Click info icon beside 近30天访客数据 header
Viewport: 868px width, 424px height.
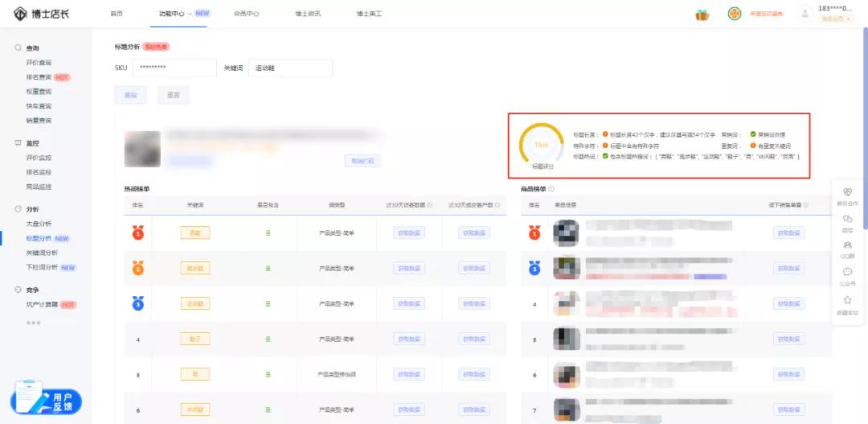coord(429,205)
